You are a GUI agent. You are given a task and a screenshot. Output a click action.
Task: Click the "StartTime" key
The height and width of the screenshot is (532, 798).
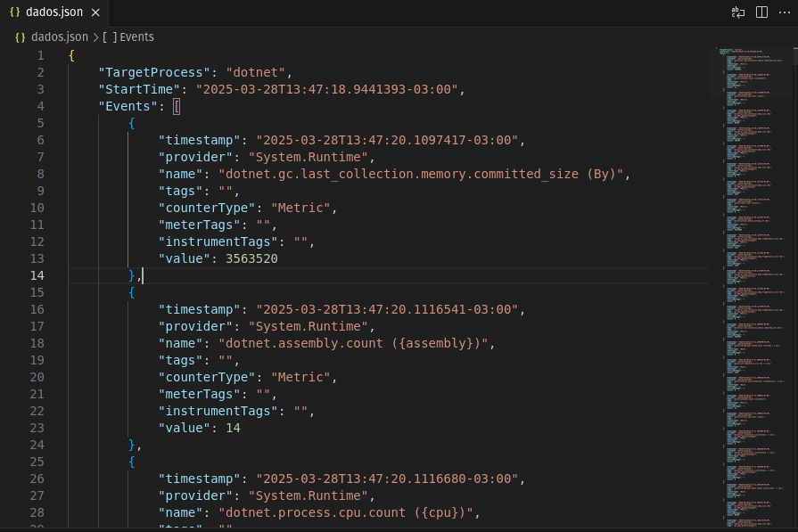pyautogui.click(x=139, y=89)
